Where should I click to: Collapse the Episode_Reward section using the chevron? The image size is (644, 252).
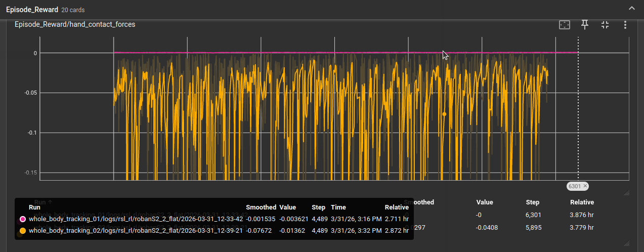pos(631,8)
